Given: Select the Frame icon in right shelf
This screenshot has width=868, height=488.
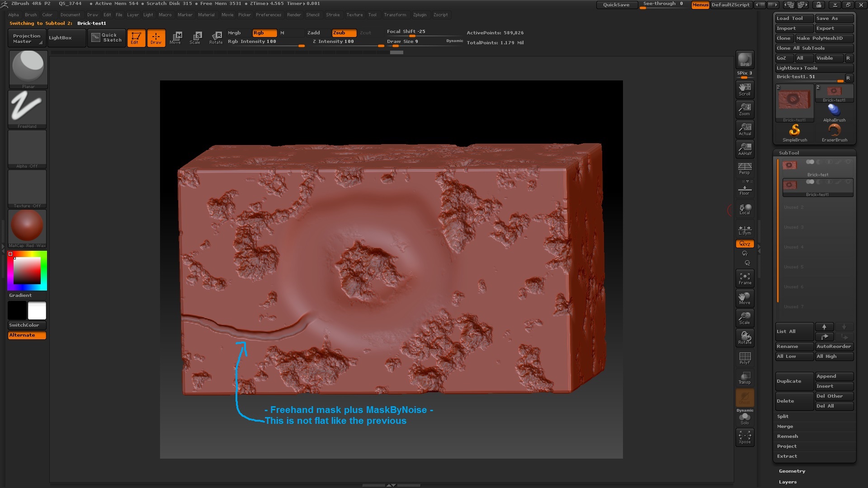Looking at the screenshot, I should point(745,278).
